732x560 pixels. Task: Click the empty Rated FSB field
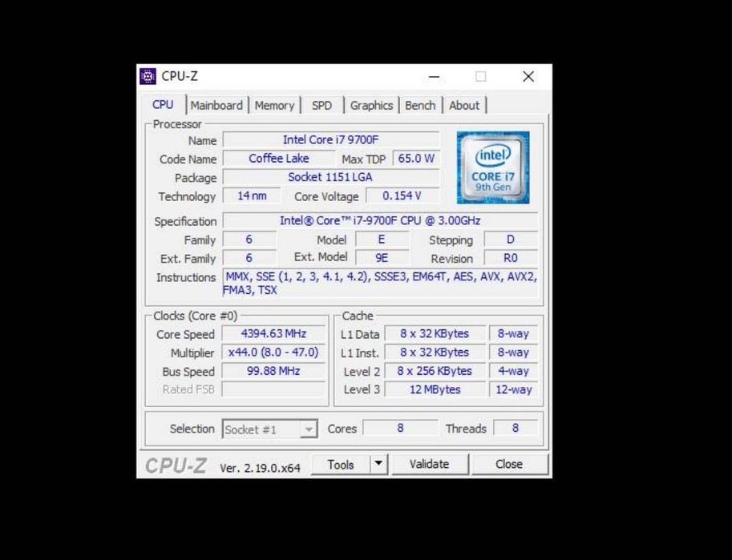273,389
